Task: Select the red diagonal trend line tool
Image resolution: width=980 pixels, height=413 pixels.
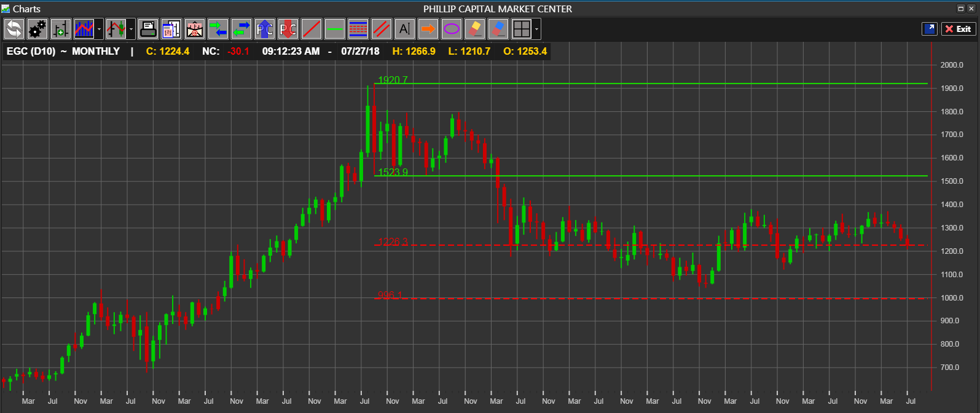Action: [x=312, y=29]
